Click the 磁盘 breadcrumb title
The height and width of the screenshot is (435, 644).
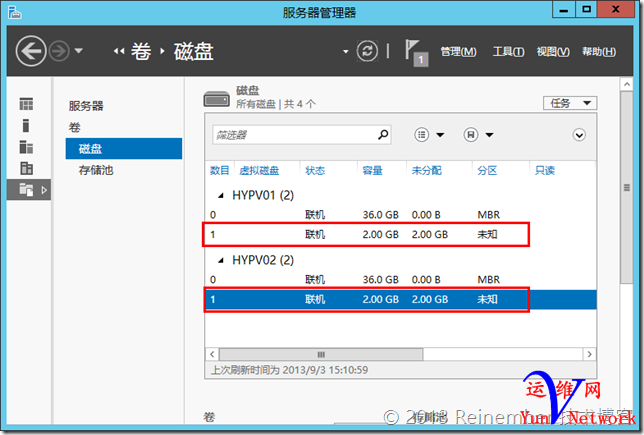193,51
